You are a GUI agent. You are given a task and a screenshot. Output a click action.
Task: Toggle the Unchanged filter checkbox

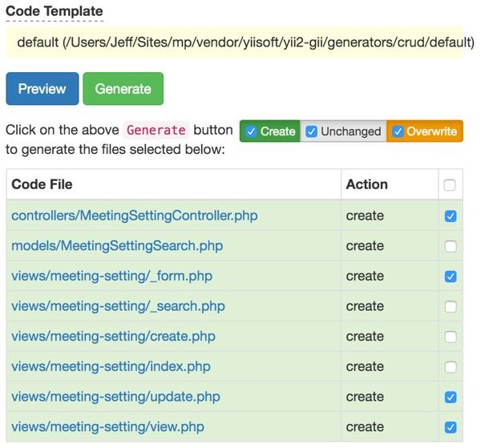pyautogui.click(x=311, y=131)
